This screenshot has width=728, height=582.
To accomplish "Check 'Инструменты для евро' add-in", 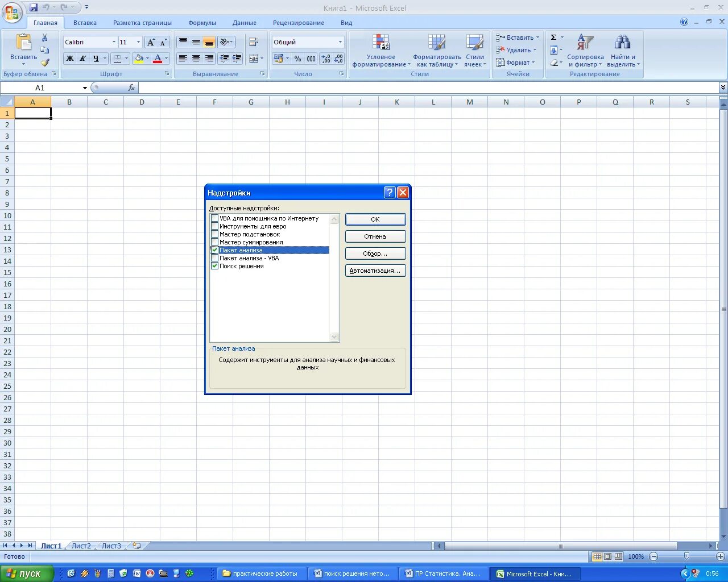I will [x=214, y=226].
